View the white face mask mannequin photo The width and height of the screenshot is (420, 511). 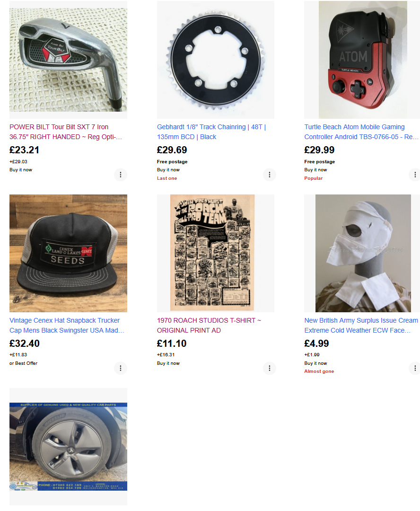(x=362, y=253)
